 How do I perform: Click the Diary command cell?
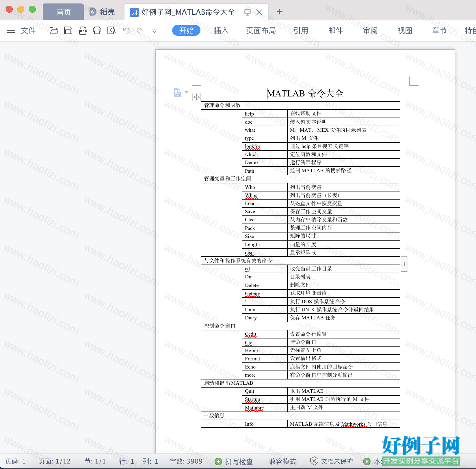(x=265, y=318)
